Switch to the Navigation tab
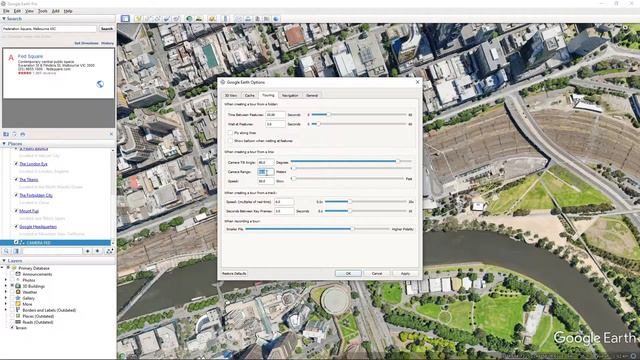 tap(290, 96)
